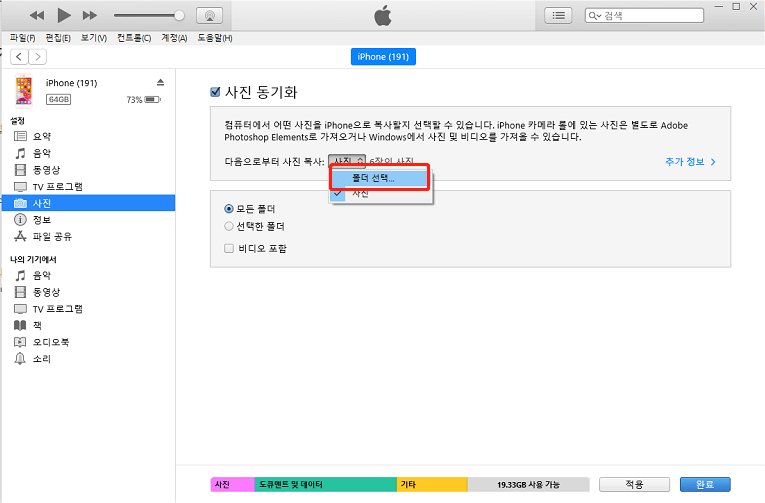Choose the checked 사진 menu option
The image size is (765, 503).
pos(379,194)
